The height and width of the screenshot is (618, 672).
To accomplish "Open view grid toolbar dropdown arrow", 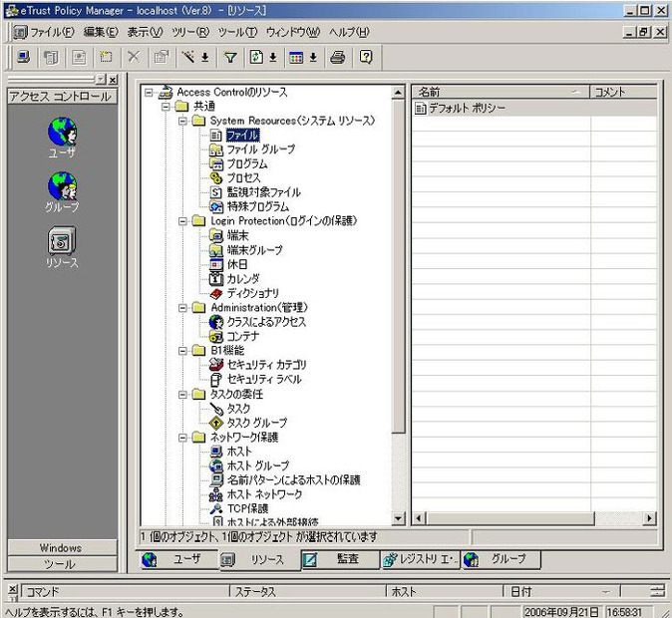I will click(x=313, y=57).
